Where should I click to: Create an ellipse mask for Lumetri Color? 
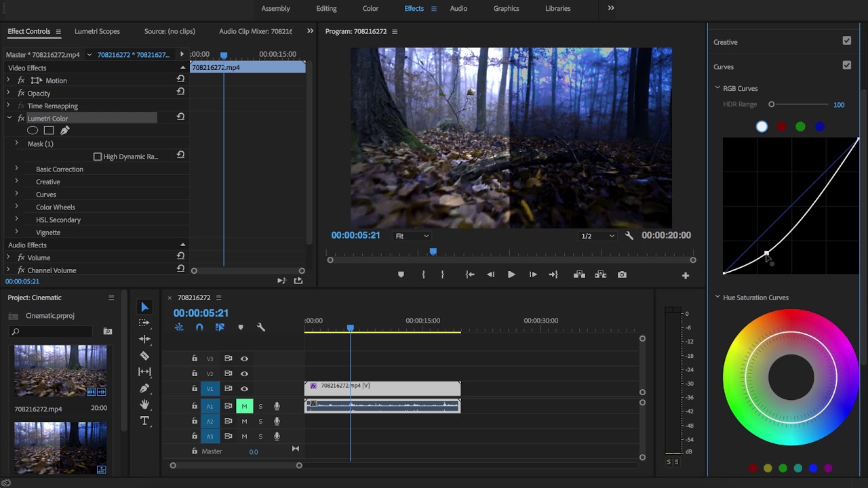[33, 130]
